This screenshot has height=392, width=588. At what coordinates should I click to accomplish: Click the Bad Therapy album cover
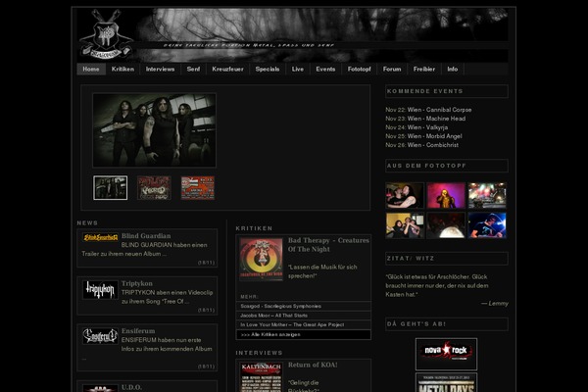(x=261, y=259)
